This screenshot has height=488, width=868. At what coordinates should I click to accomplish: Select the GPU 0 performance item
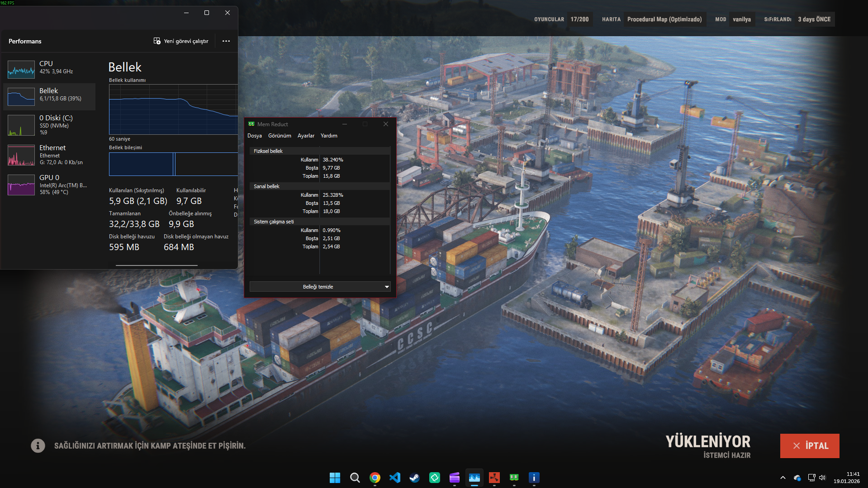(49, 185)
